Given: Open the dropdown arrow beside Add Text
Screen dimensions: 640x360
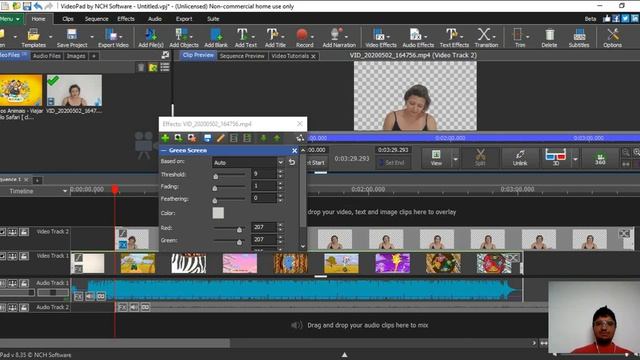Looking at the screenshot, I should pos(253,36).
